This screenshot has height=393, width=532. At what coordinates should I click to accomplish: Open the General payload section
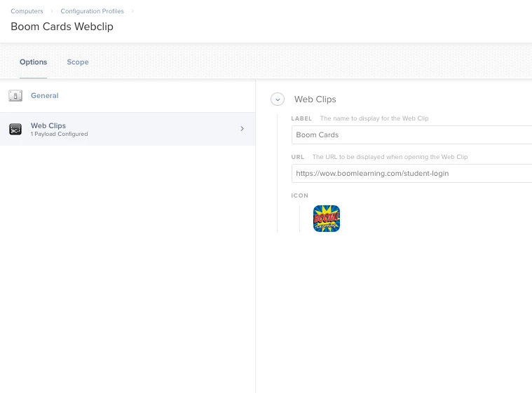pyautogui.click(x=128, y=95)
